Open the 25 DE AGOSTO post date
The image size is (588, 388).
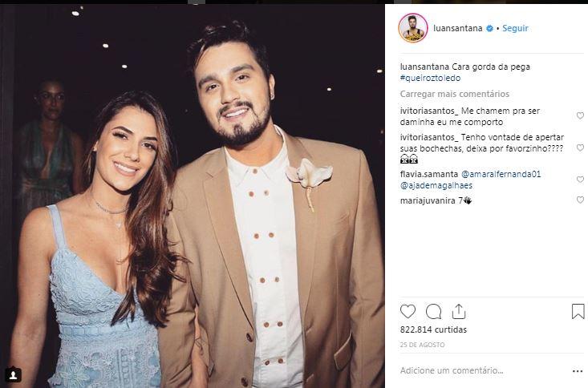[421, 345]
